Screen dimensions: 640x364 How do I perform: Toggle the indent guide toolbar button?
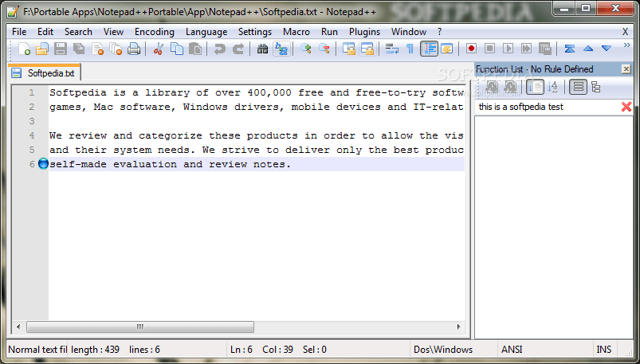pos(429,49)
